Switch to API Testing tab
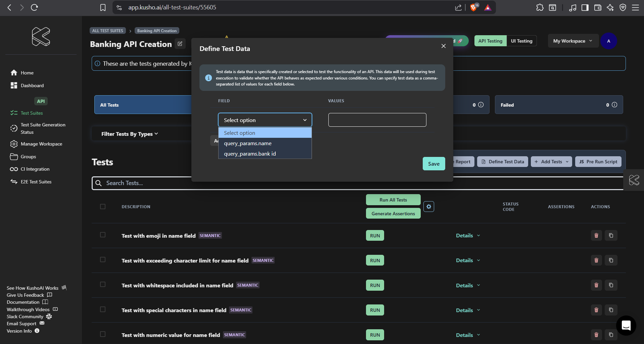644x344 pixels. tap(490, 41)
